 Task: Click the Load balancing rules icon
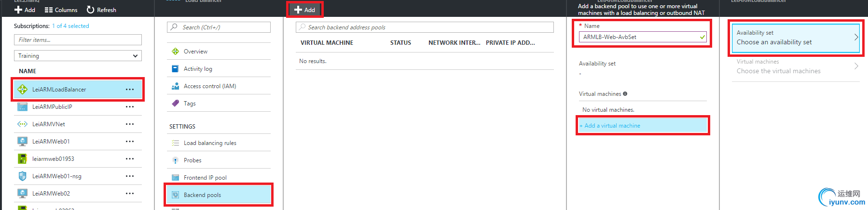pos(176,143)
